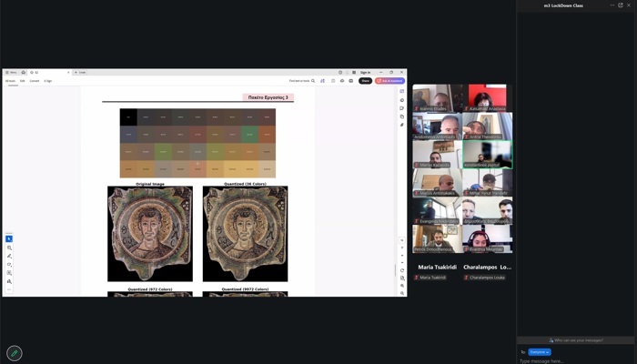Select the freehand draw lasso tool
637x364 pixels.
point(9,265)
